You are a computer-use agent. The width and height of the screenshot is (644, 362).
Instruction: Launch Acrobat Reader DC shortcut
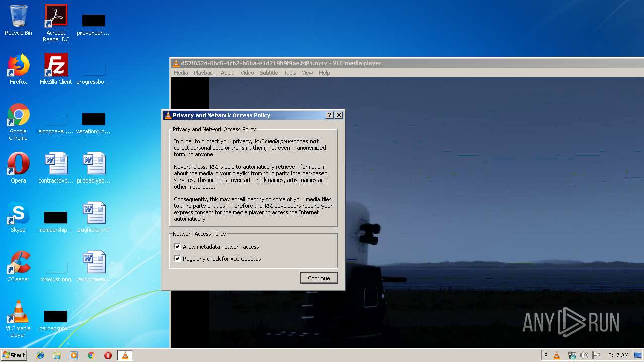pos(56,23)
